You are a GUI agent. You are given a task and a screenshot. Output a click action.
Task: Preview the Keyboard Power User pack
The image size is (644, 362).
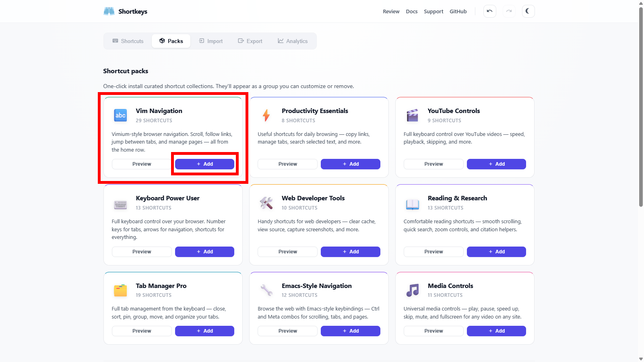[142, 252]
